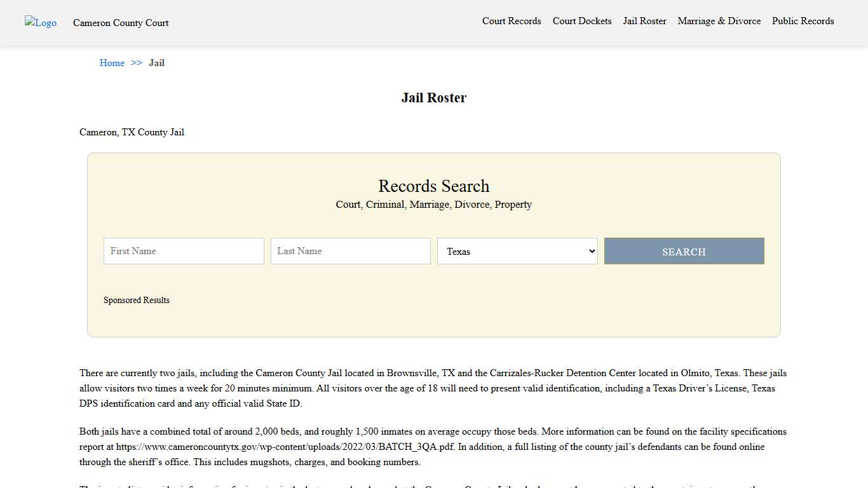Click the BATCH_3QA.pdf URL in paragraph

(x=285, y=447)
